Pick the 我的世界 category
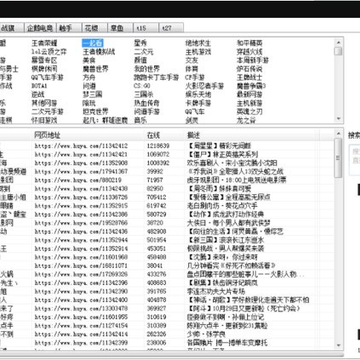 click(x=147, y=69)
